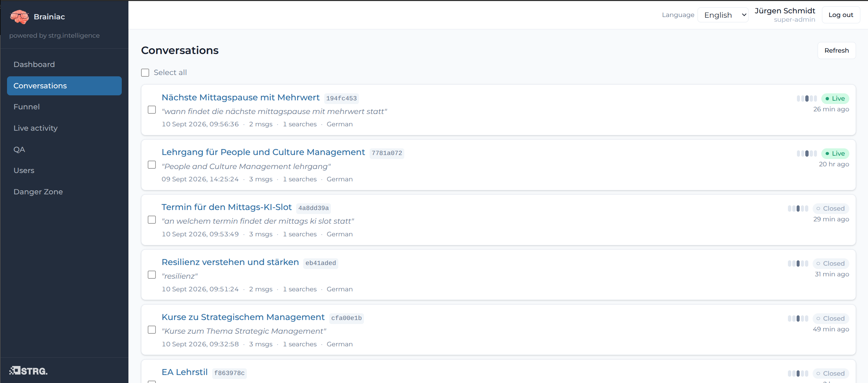Viewport: 868px width, 383px height.
Task: Click the activity bars on the EA Lehrstil row
Action: (x=798, y=373)
